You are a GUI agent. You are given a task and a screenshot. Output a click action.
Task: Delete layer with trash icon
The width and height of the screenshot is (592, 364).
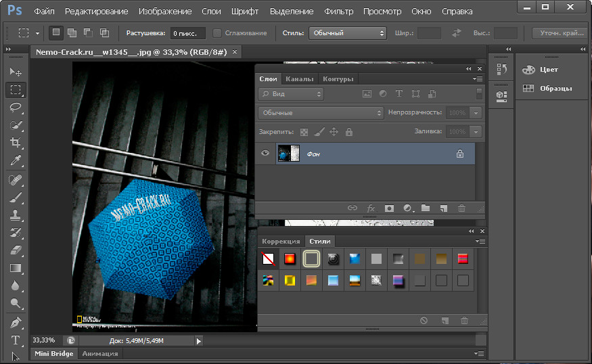[x=461, y=208]
